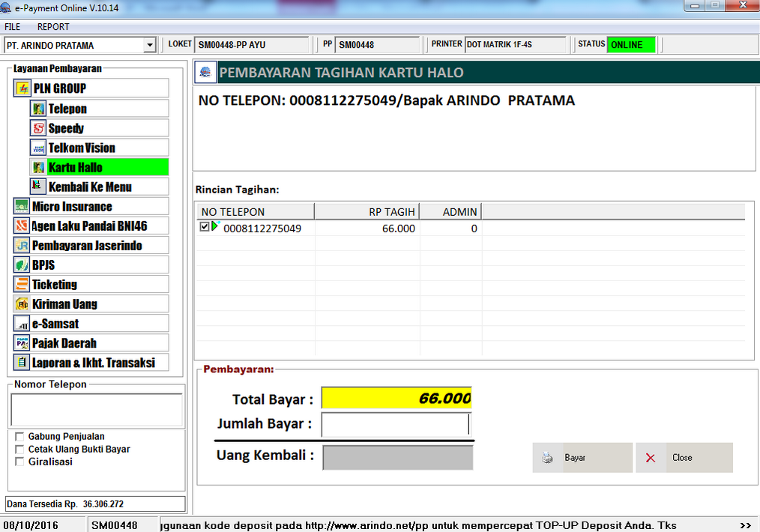Uncheck the checkbox for bill 0008112275049
The image size is (760, 532).
click(205, 226)
